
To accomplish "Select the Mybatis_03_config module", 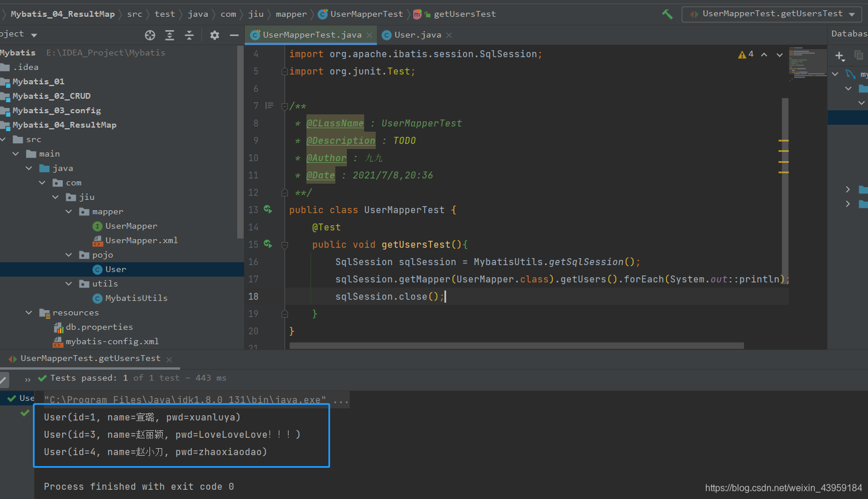I will pyautogui.click(x=51, y=110).
